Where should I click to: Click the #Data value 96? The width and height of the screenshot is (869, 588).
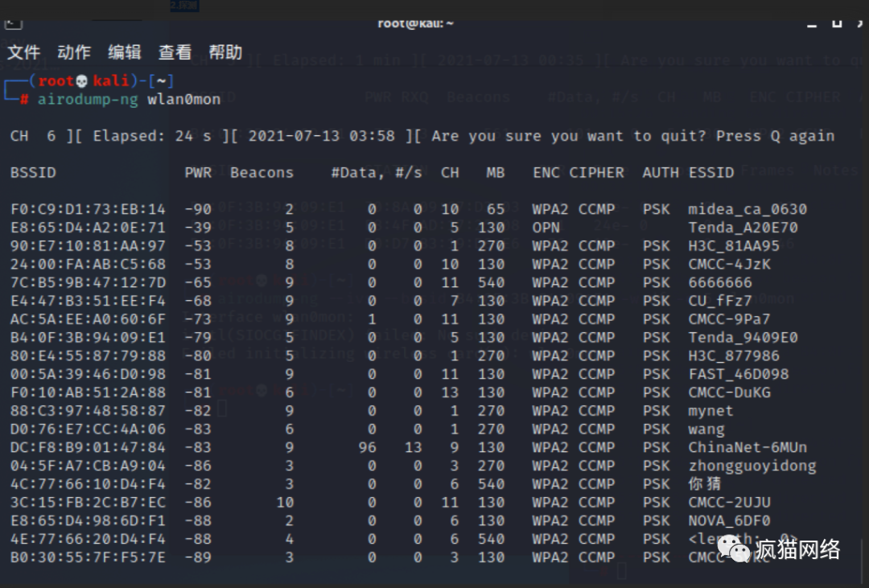[x=367, y=446]
